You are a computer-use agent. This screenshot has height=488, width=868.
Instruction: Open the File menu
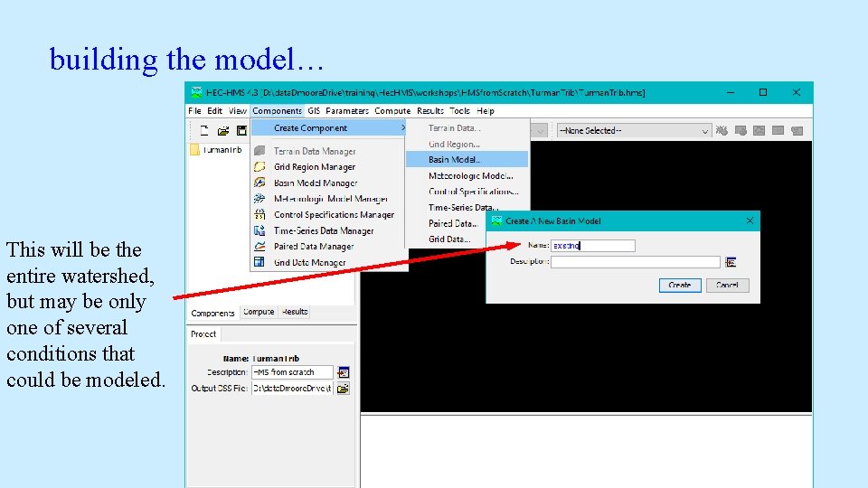(x=194, y=110)
